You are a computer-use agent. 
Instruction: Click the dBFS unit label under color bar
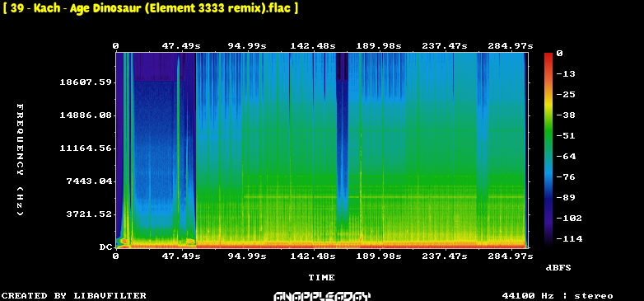click(x=558, y=268)
